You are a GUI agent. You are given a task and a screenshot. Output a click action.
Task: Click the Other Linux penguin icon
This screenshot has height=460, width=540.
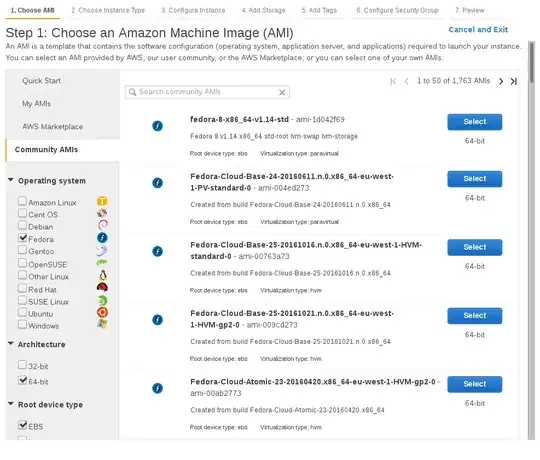coord(102,275)
